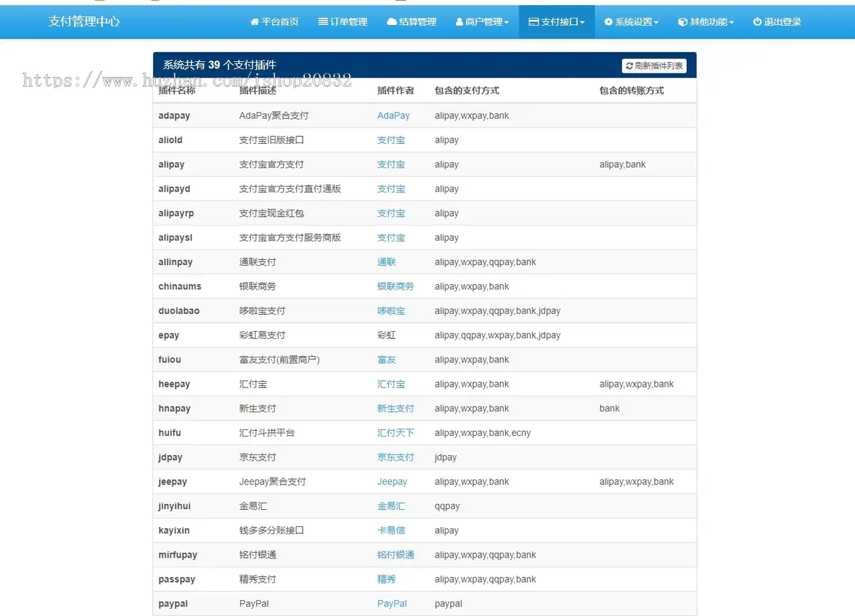Select the heepay plugin name
Viewport: 855px width, 616px height.
click(x=174, y=384)
